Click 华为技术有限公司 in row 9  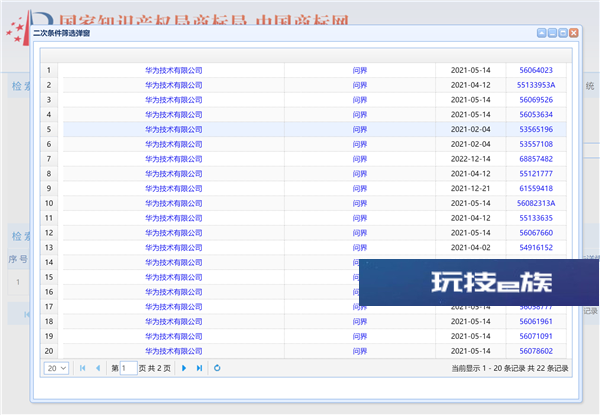(x=174, y=189)
